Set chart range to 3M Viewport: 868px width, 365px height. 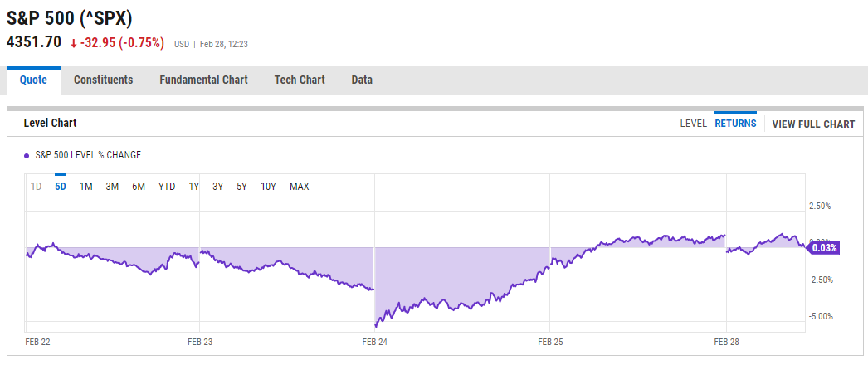click(112, 187)
